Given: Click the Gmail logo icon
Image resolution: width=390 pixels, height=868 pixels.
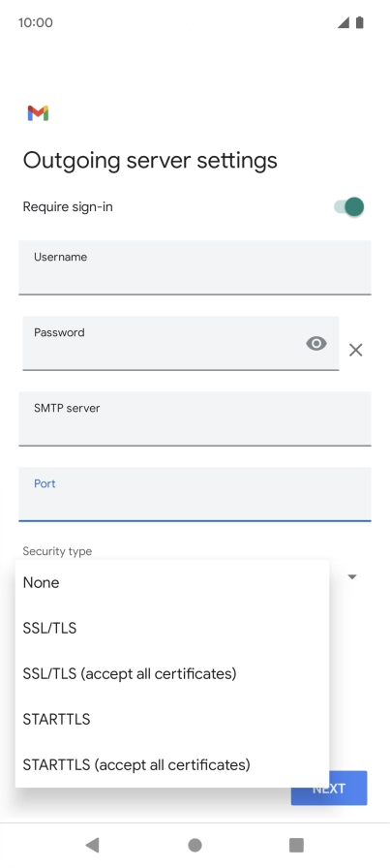Looking at the screenshot, I should (x=38, y=113).
